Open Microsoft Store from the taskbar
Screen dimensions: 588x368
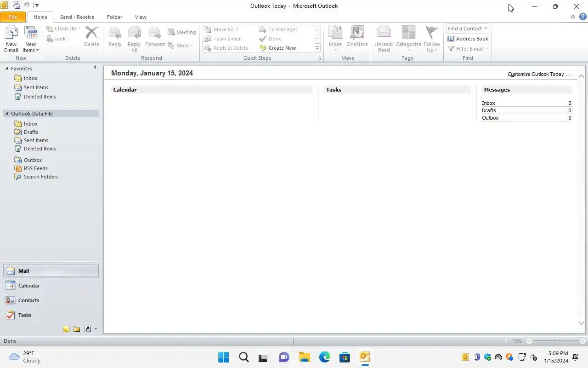[345, 357]
